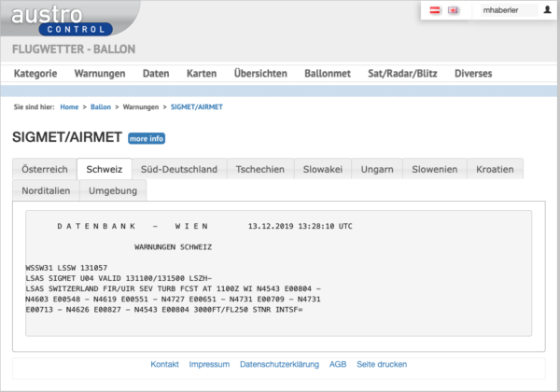Click the WARNUNGEN SCHWEIZ heading text
Image resolution: width=560 pixels, height=392 pixels.
coord(174,246)
